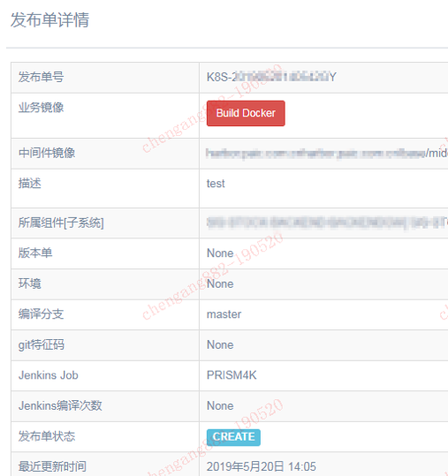448x476 pixels.
Task: Select the 版本单 label cell
Action: 105,253
